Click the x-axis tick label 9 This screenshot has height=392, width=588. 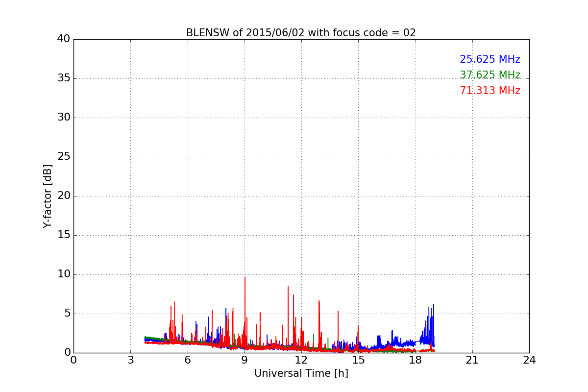245,360
